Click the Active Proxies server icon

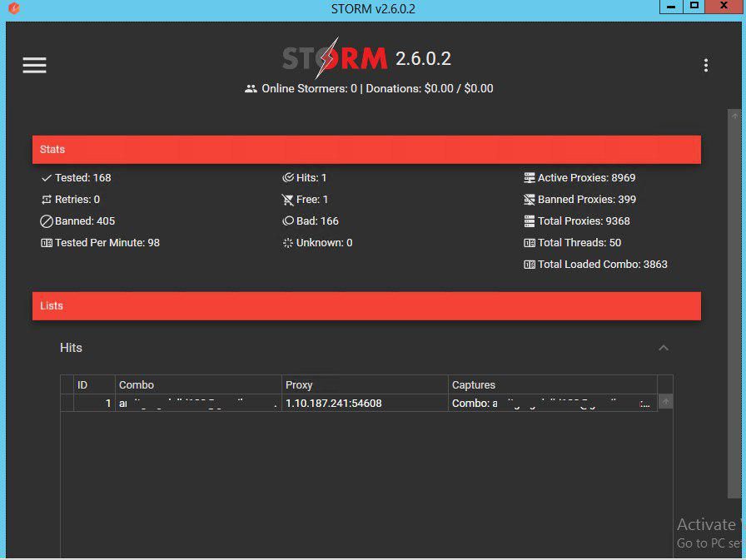click(530, 178)
